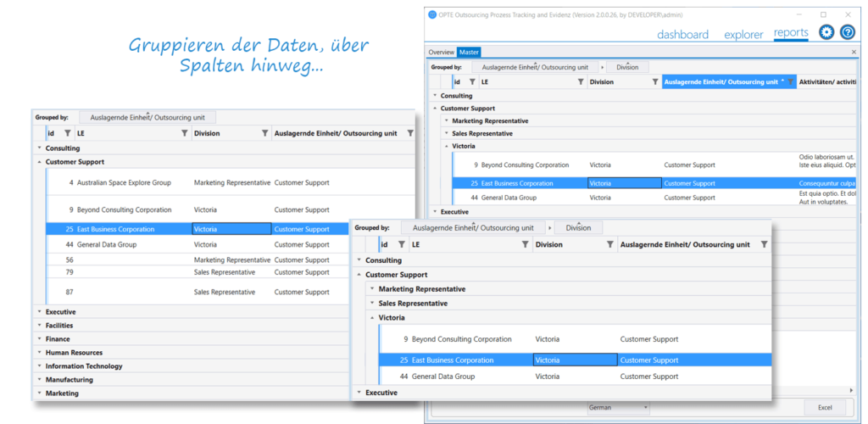Image resolution: width=868 pixels, height=424 pixels.
Task: Click filter icon on blue highlighted column header
Action: click(791, 82)
